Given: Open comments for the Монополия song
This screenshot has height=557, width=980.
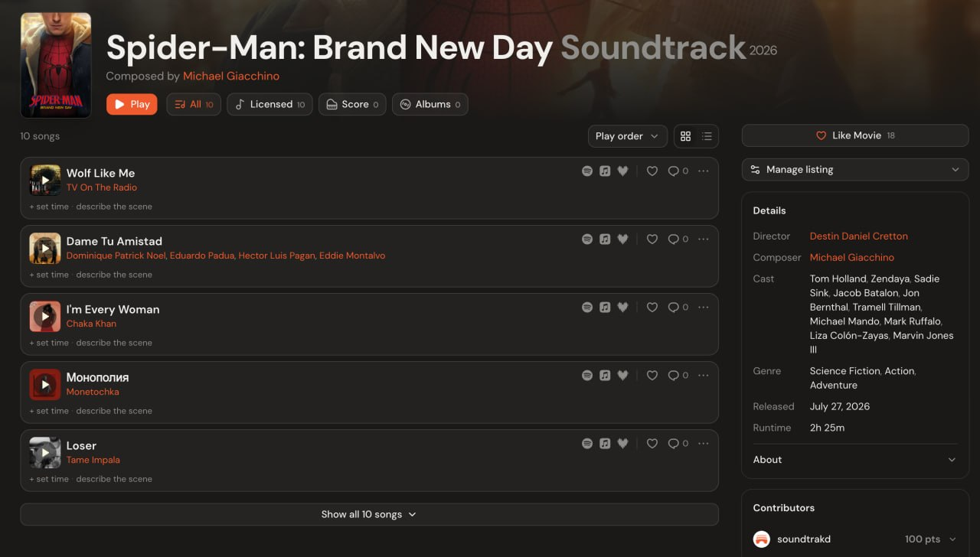Looking at the screenshot, I should point(678,376).
